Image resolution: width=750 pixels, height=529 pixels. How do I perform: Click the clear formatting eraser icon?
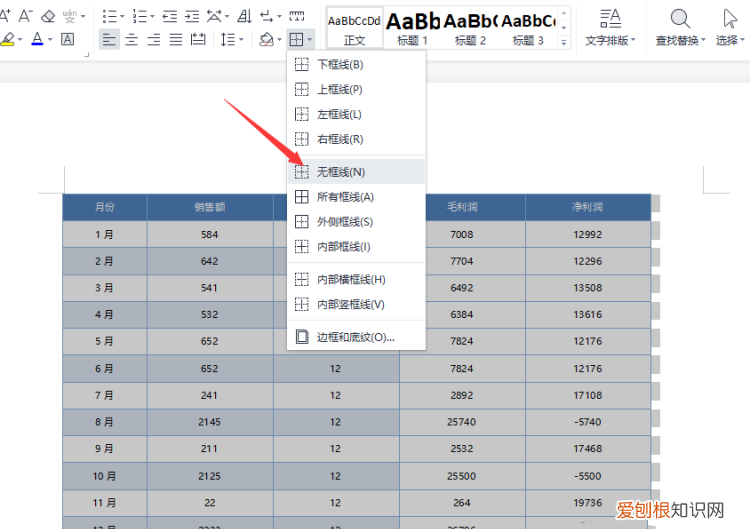(x=48, y=16)
